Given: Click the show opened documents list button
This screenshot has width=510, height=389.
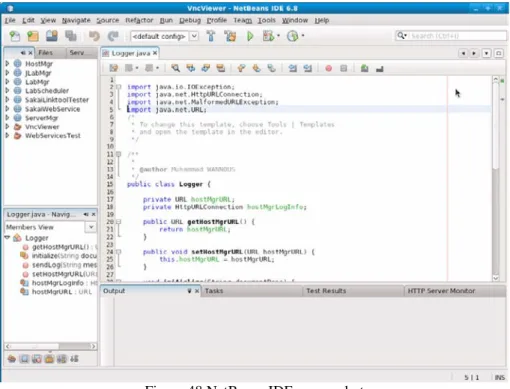Looking at the screenshot, I should tap(486, 53).
